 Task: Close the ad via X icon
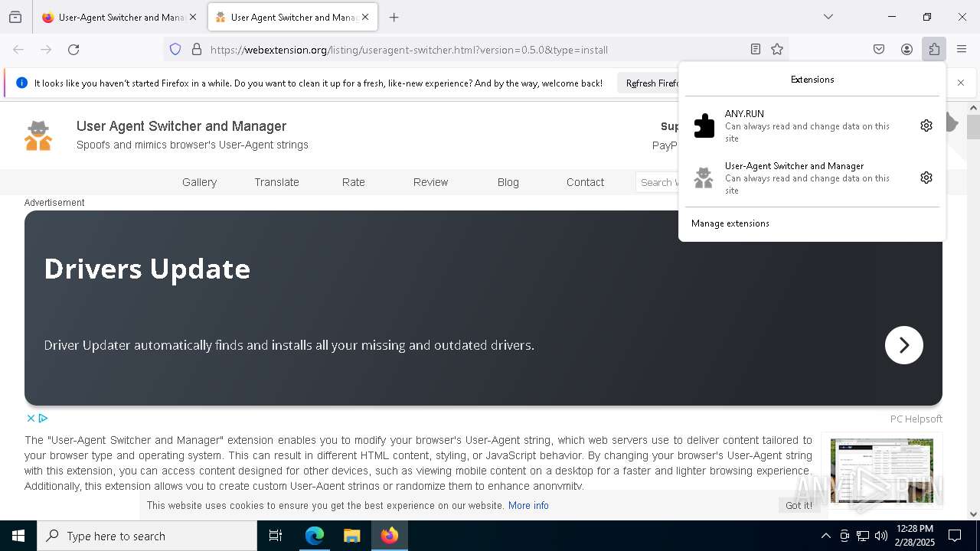coord(31,418)
